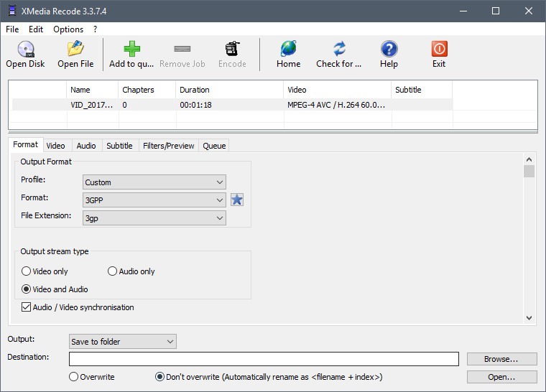Click the red Exit icon
The height and width of the screenshot is (392, 546).
439,50
